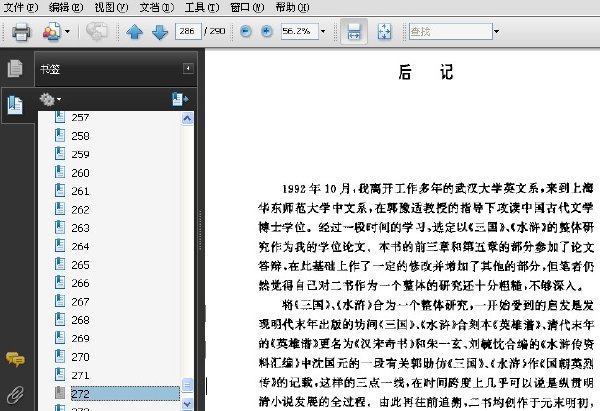Select bookmark 257

click(80, 117)
